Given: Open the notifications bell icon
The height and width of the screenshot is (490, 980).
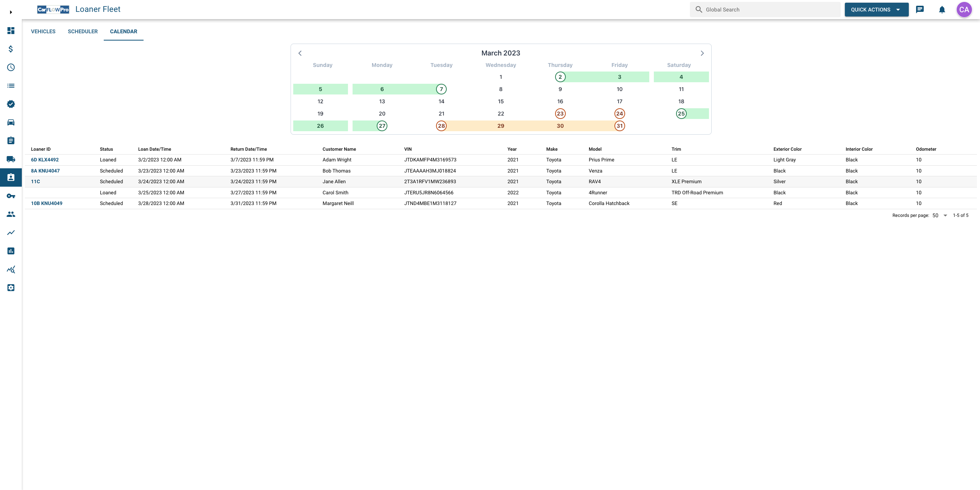Looking at the screenshot, I should tap(942, 10).
